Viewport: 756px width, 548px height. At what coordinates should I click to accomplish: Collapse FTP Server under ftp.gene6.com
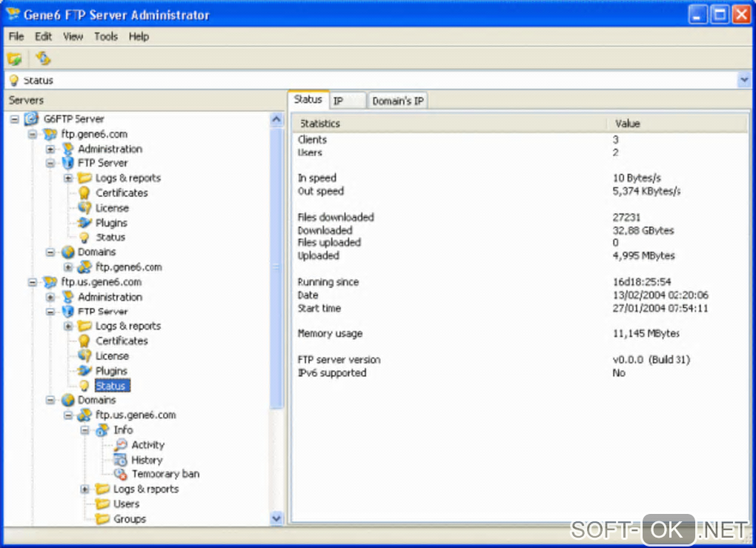coord(50,164)
